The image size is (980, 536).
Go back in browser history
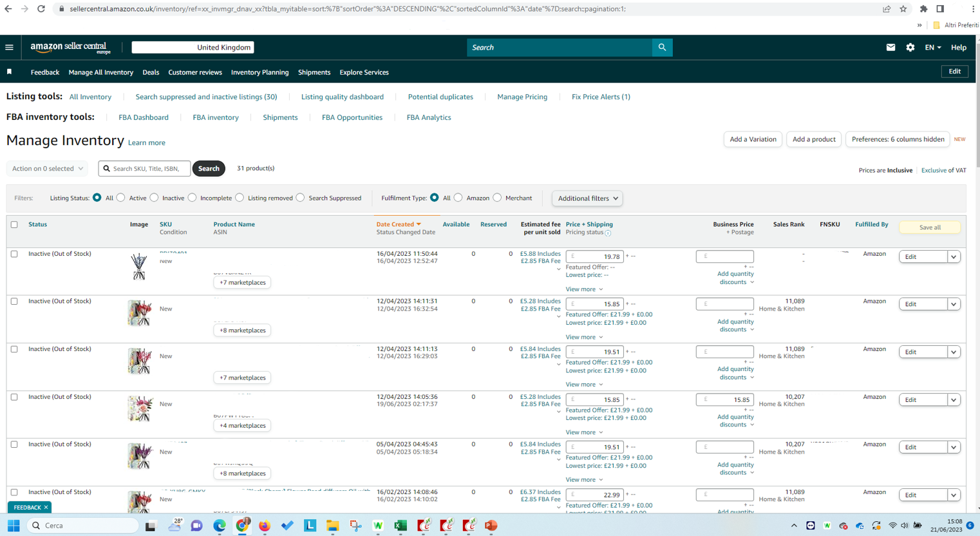(x=8, y=9)
